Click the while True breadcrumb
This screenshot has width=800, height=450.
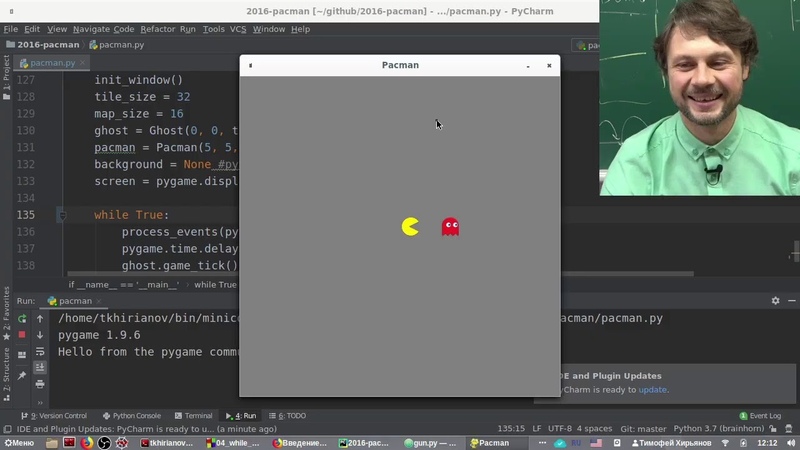click(x=215, y=285)
